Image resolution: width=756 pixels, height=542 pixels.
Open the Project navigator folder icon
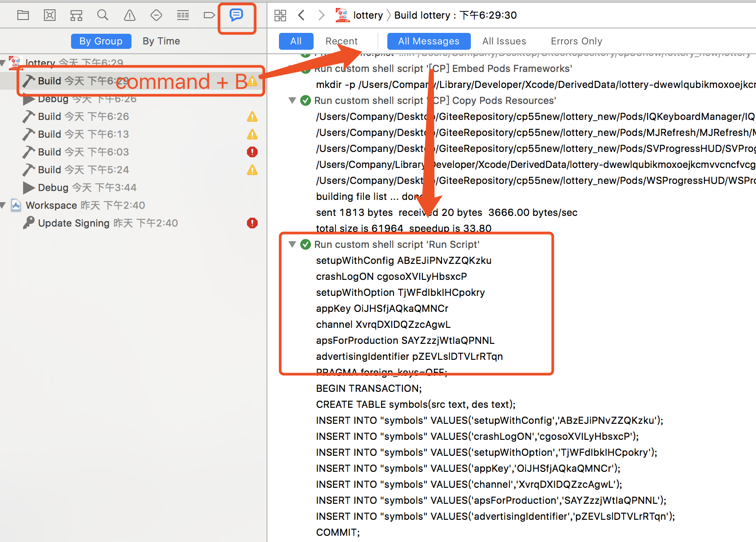point(23,16)
